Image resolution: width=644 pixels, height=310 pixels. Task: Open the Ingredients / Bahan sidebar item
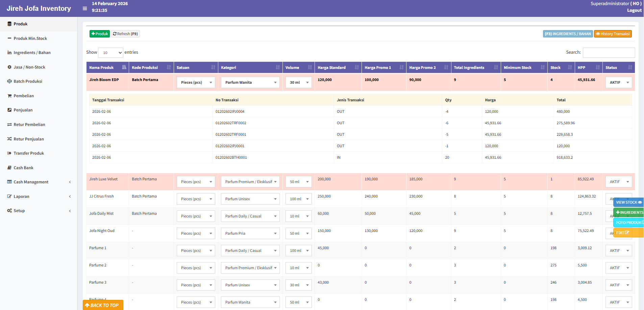[32, 52]
